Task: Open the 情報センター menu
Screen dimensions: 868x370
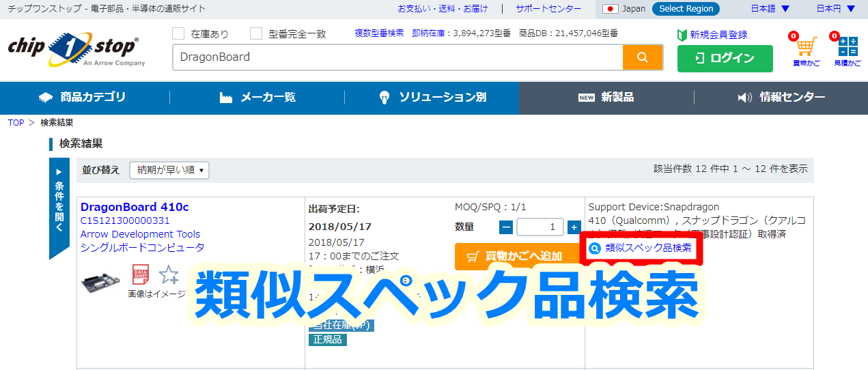Action: (x=781, y=98)
